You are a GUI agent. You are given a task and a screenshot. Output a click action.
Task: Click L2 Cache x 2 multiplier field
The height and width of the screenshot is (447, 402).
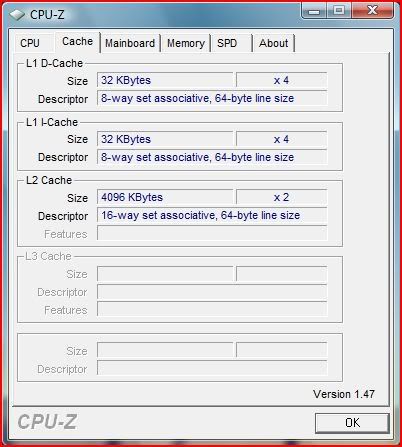pyautogui.click(x=281, y=197)
